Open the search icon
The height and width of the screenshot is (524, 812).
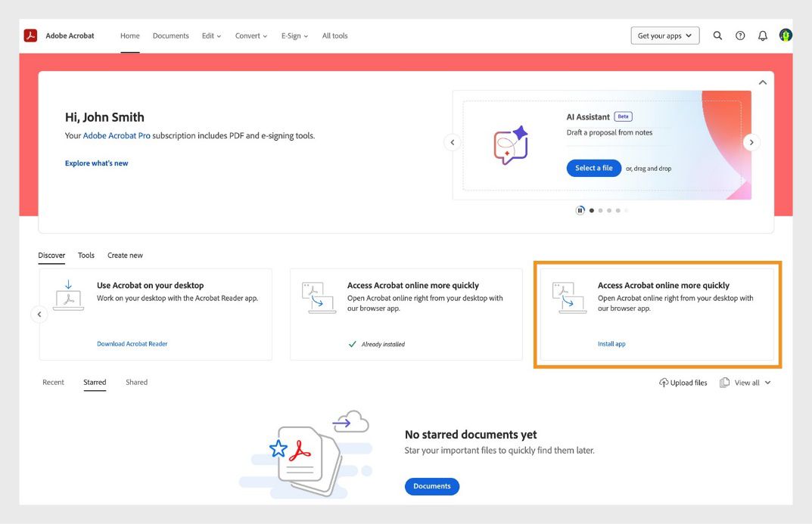717,35
